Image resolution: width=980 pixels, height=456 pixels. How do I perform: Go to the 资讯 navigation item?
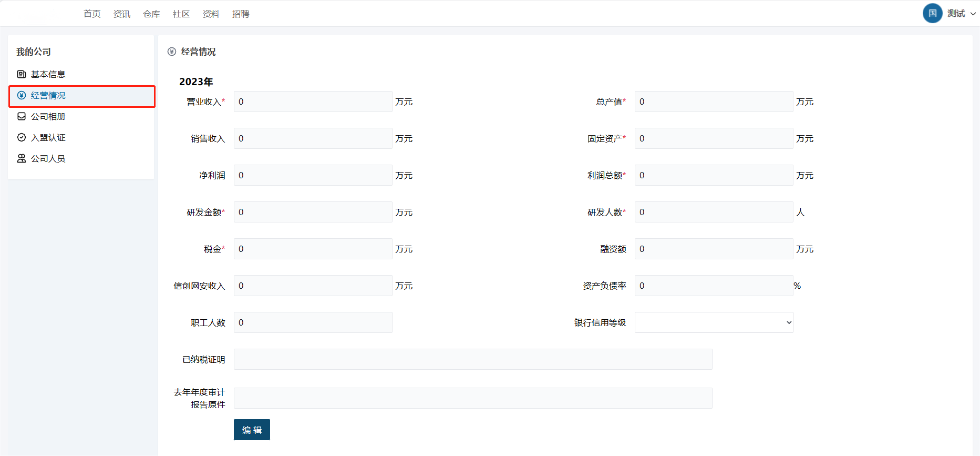pyautogui.click(x=122, y=14)
